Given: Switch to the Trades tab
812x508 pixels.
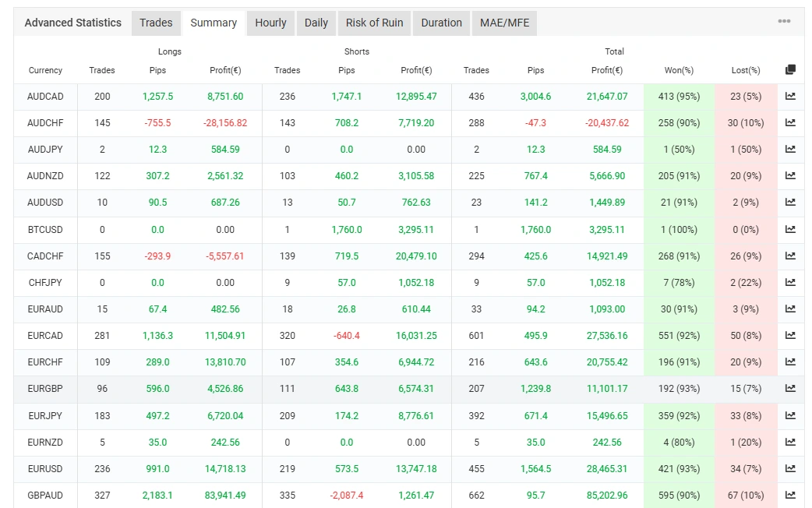Looking at the screenshot, I should tap(156, 23).
